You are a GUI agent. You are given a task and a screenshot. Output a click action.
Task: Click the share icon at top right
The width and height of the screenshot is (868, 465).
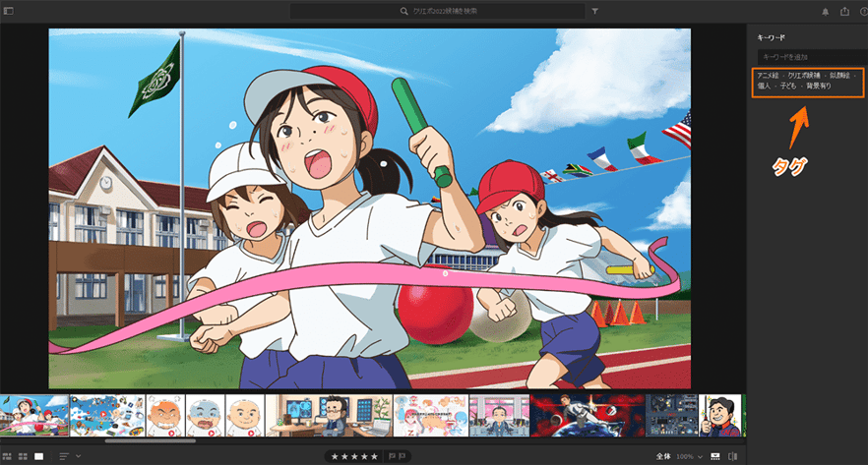[844, 12]
